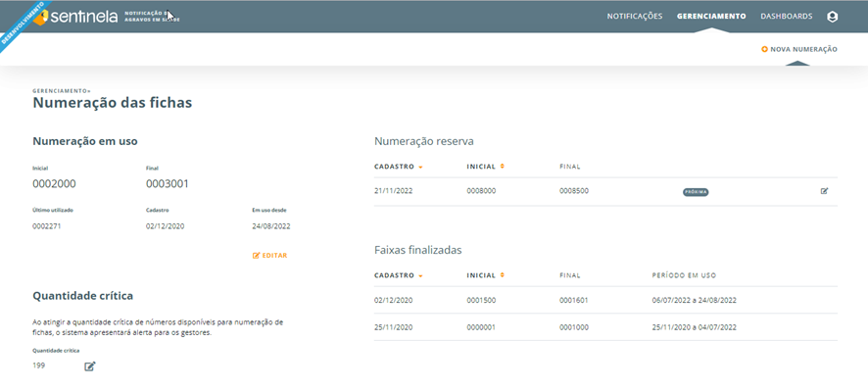This screenshot has height=391, width=868.
Task: Select period 06/07/2022 a 24/08/2022
Action: point(695,300)
